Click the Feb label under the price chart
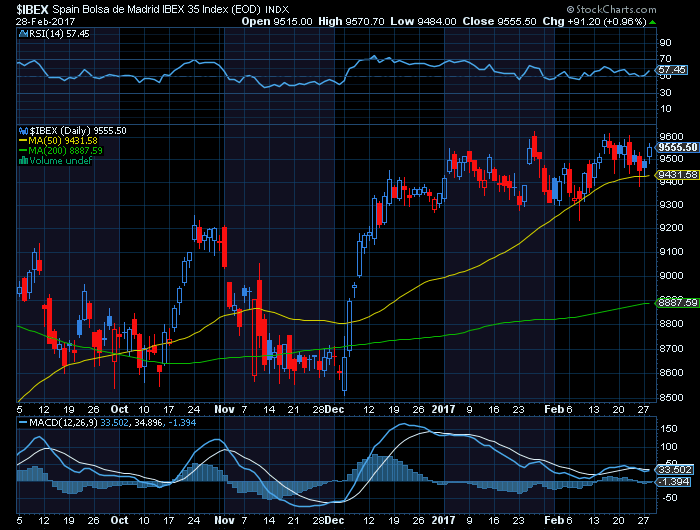The image size is (700, 530). pyautogui.click(x=554, y=409)
